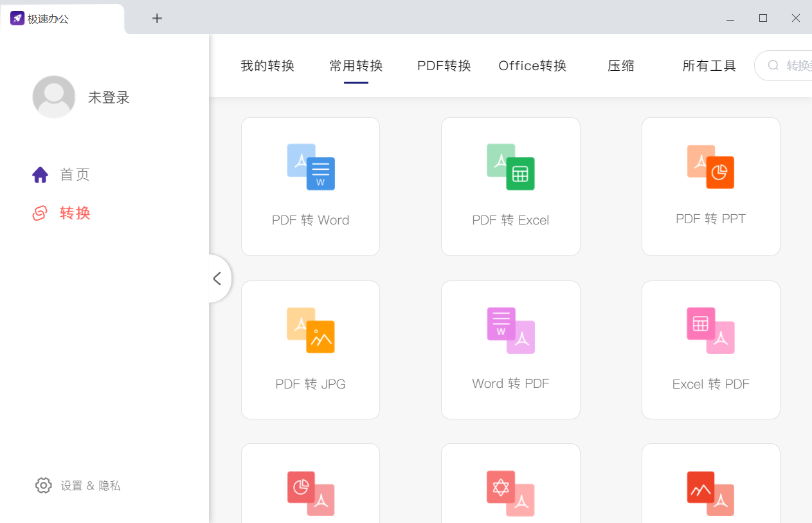Click 未登录 to sign in
The width and height of the screenshot is (812, 523).
pyautogui.click(x=109, y=98)
